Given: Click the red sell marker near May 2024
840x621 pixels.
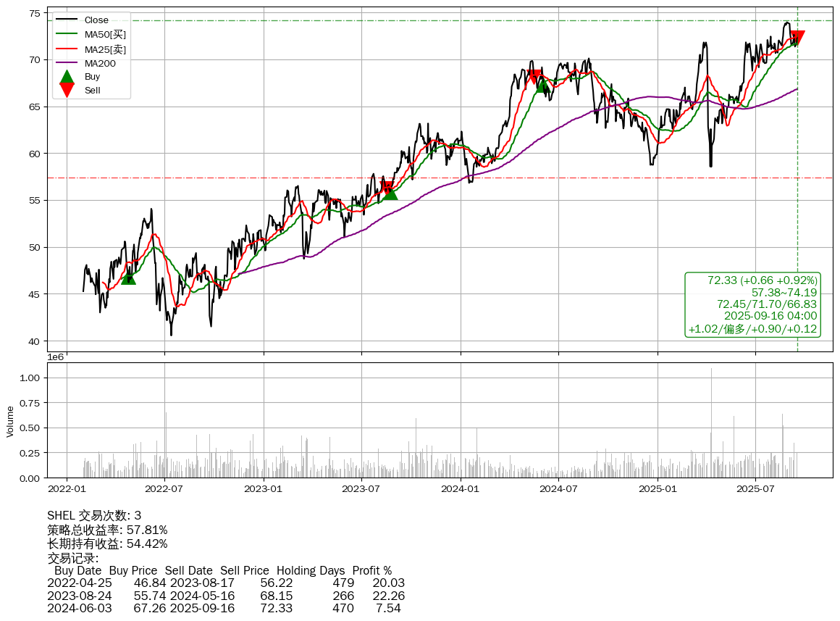Looking at the screenshot, I should 535,77.
